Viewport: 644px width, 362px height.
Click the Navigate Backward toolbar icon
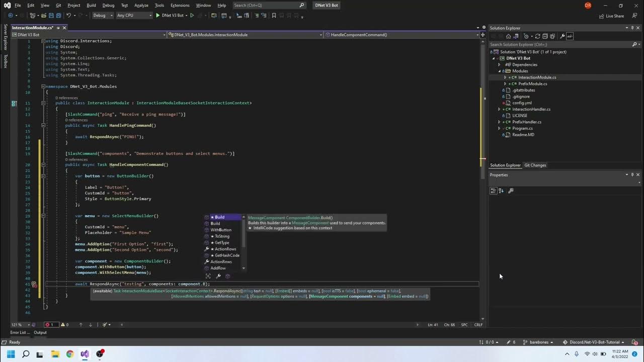[11, 16]
